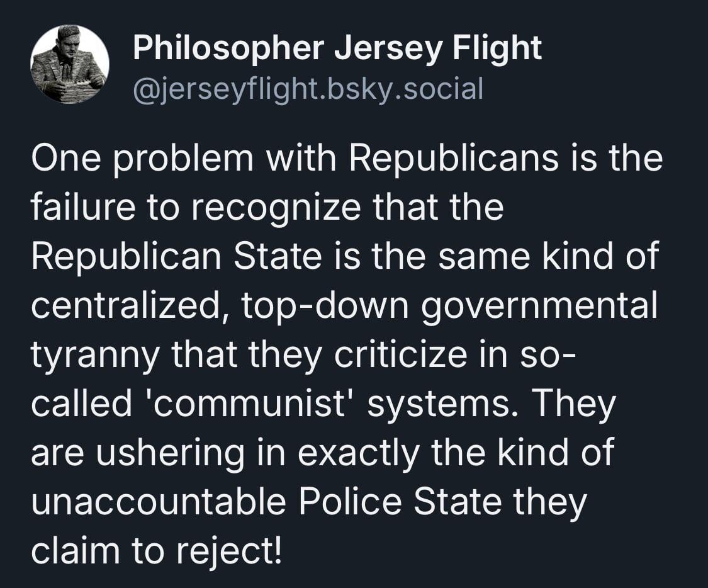Click the post's first line starting 'One problem'
708x588 pixels.
(x=347, y=159)
